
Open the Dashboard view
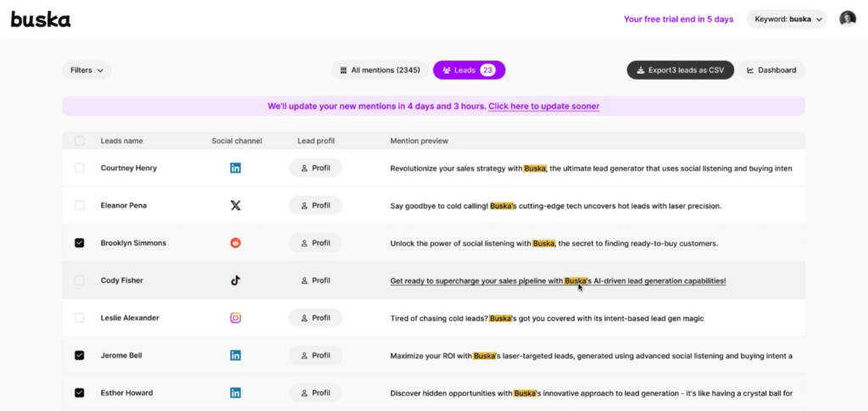[x=771, y=70]
